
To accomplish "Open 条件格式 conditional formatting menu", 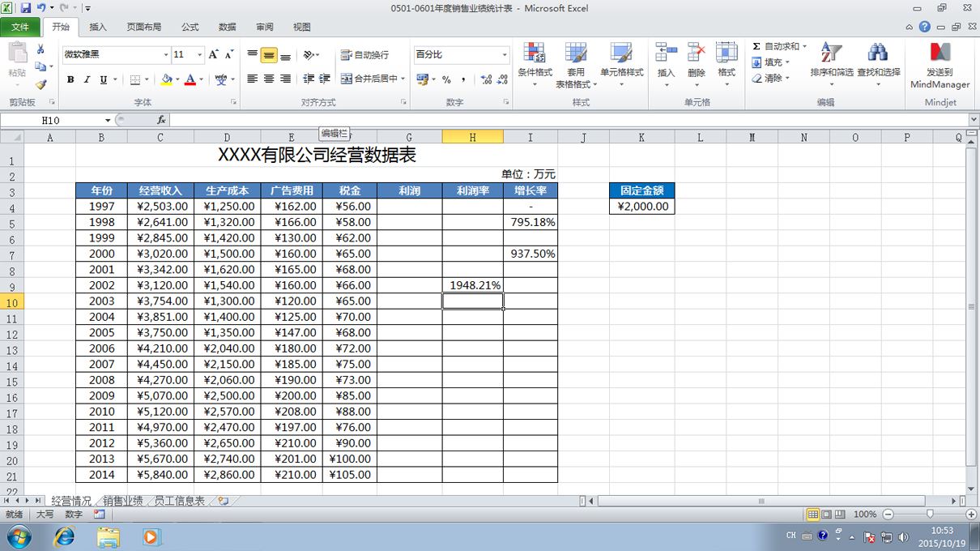I will click(x=535, y=65).
